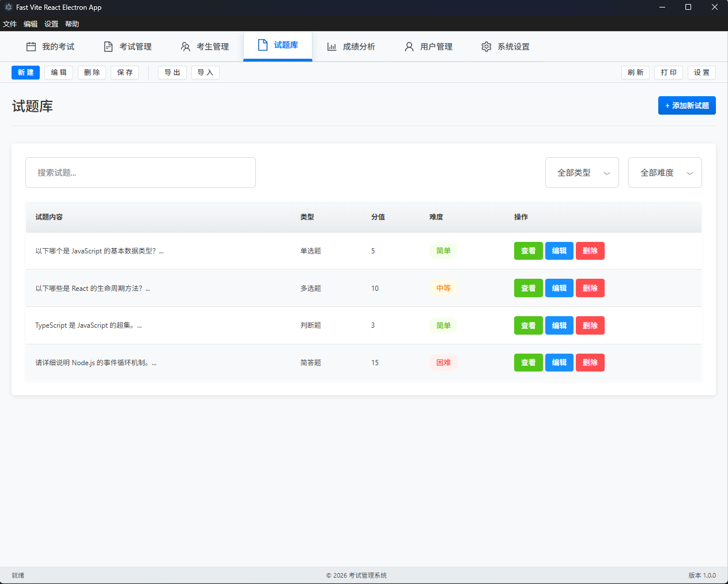Click the user icon beside 用户管理

coord(409,47)
